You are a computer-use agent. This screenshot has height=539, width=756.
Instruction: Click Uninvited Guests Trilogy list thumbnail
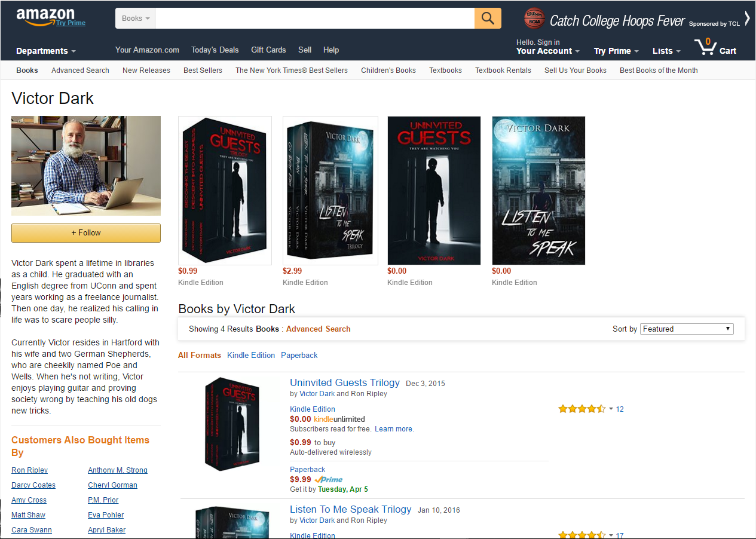(231, 424)
